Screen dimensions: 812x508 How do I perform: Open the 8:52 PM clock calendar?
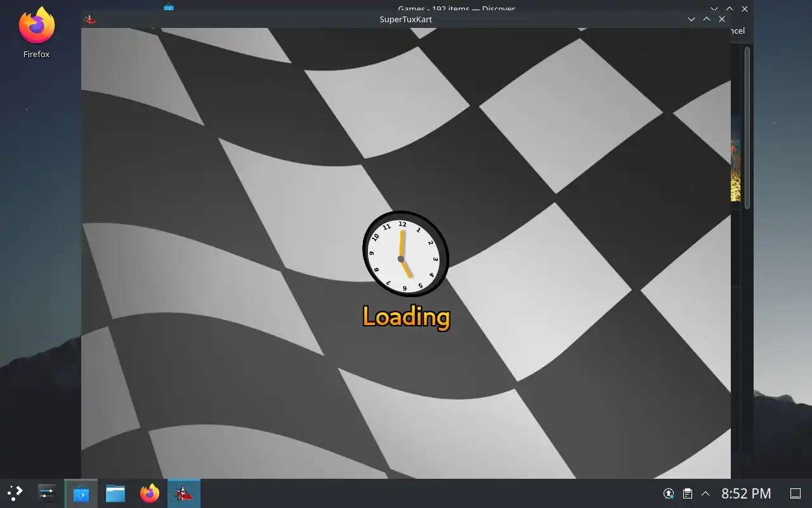point(746,493)
